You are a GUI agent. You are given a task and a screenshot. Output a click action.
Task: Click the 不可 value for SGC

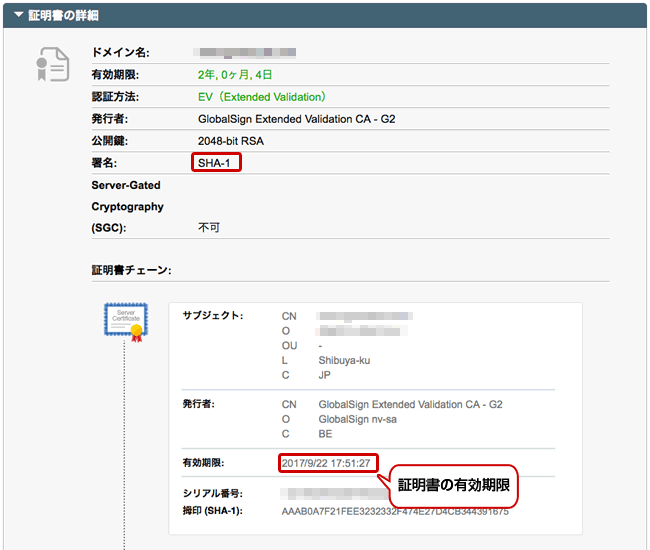(209, 228)
